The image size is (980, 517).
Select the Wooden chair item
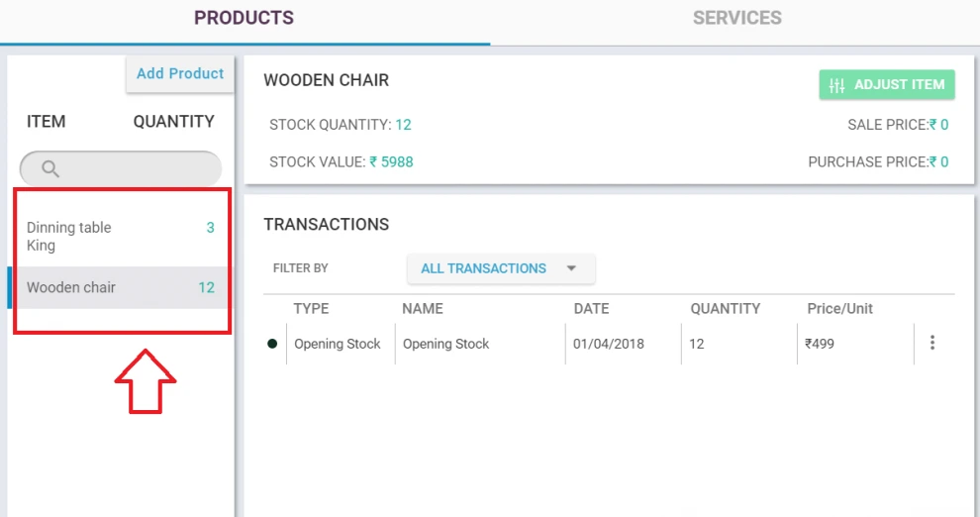pos(121,287)
